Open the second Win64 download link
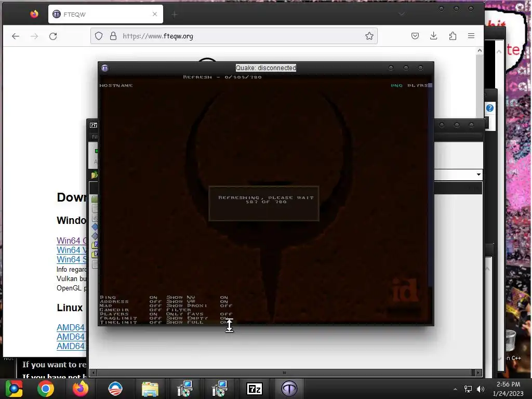 point(72,250)
